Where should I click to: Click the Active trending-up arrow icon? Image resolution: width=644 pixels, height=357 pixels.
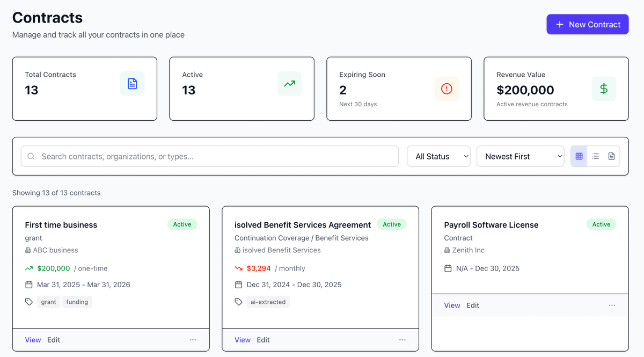point(289,84)
